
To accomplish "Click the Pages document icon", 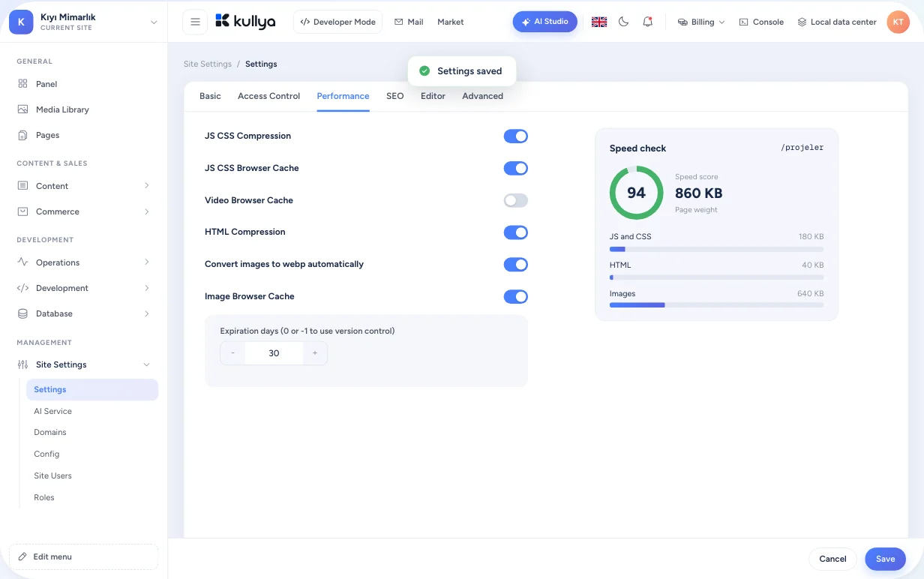I will pos(22,135).
